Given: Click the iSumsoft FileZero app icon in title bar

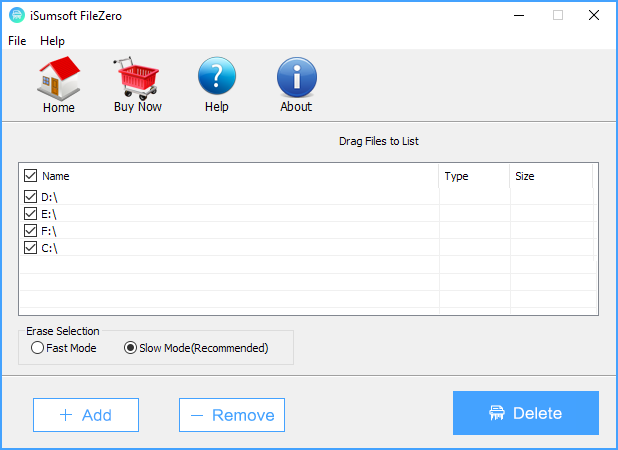Looking at the screenshot, I should [x=17, y=15].
